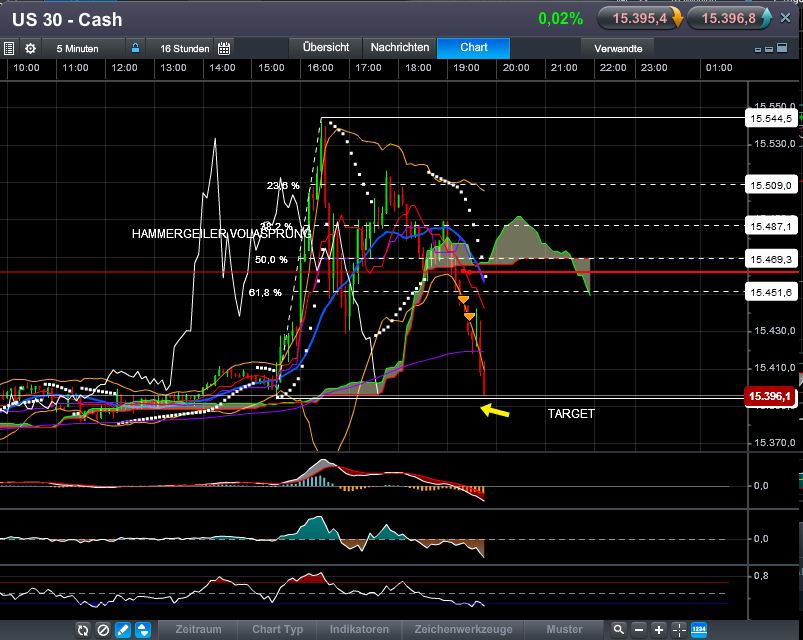
Task: Select the 15.509,0 Fibonacci level label
Action: pos(770,185)
